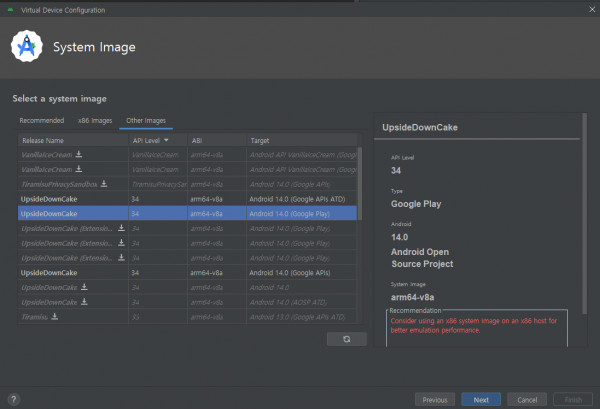Close the Virtual Device Configuration dialog
This screenshot has height=409, width=600.
[x=592, y=10]
